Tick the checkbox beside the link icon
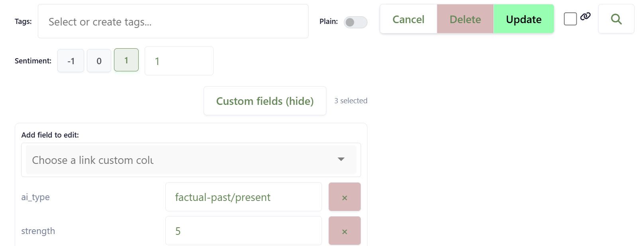The image size is (644, 246). pos(570,19)
